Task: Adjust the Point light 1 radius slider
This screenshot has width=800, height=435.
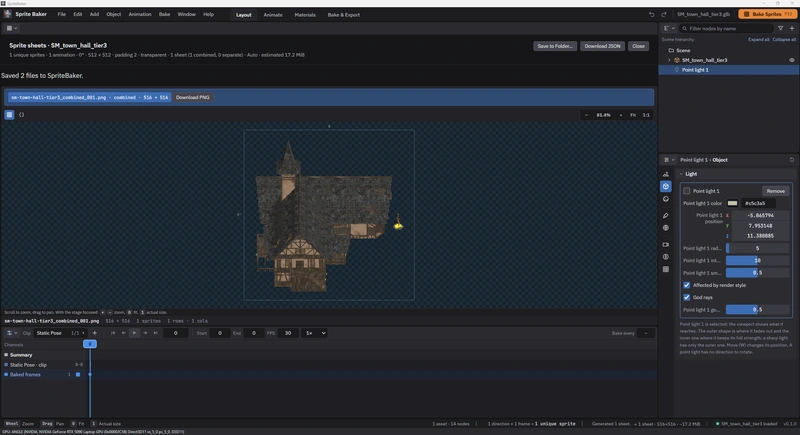Action: (x=757, y=248)
